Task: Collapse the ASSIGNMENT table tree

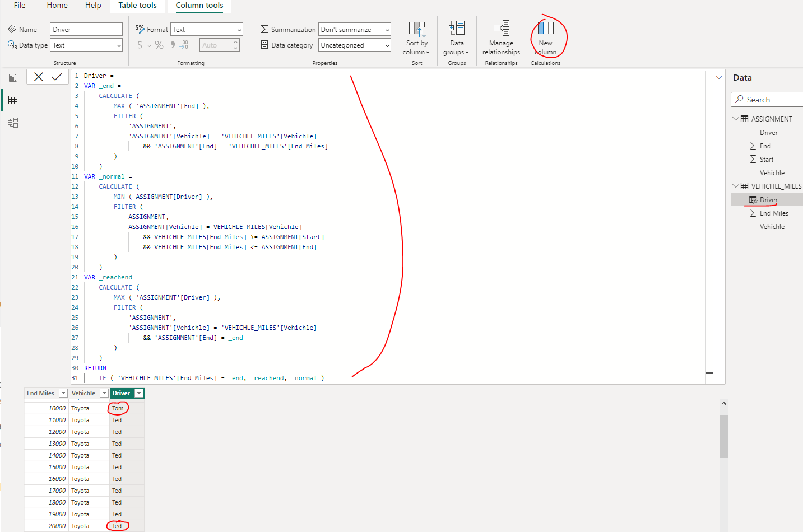Action: [x=736, y=119]
